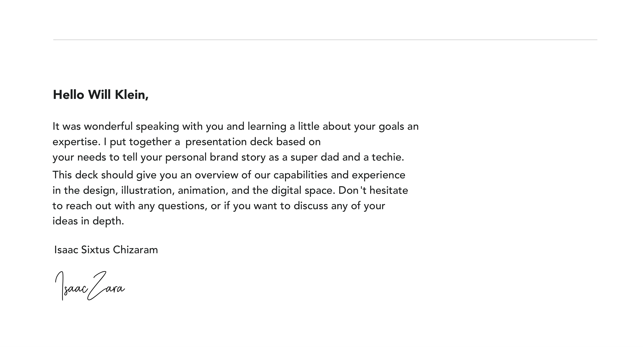Click the phrase "super dad" in the text
The height and width of the screenshot is (347, 644).
click(315, 157)
